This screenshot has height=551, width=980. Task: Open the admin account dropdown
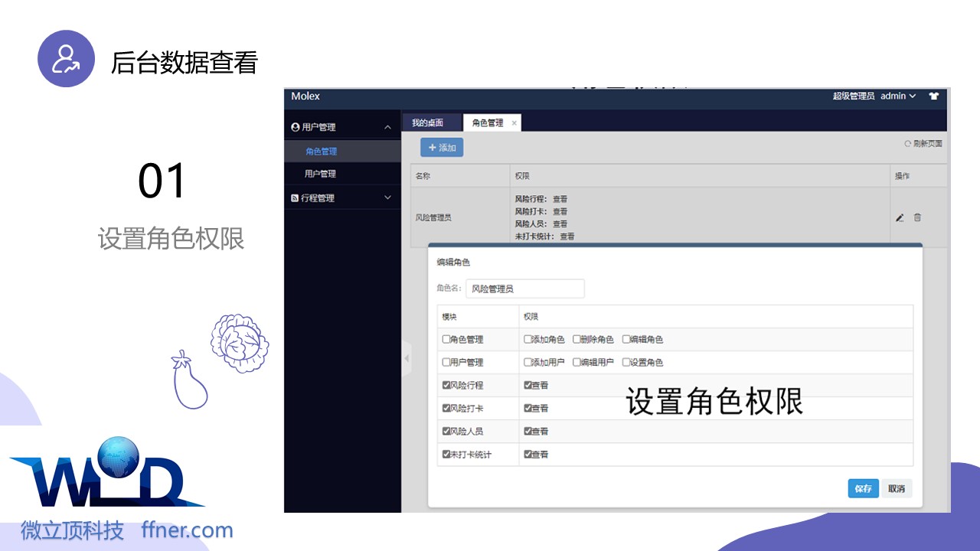pyautogui.click(x=897, y=96)
